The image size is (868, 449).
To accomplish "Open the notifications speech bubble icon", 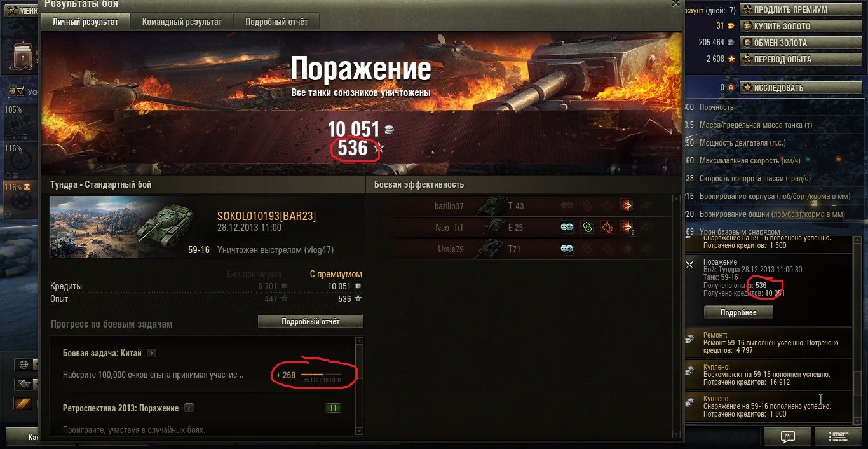I will coord(787,437).
